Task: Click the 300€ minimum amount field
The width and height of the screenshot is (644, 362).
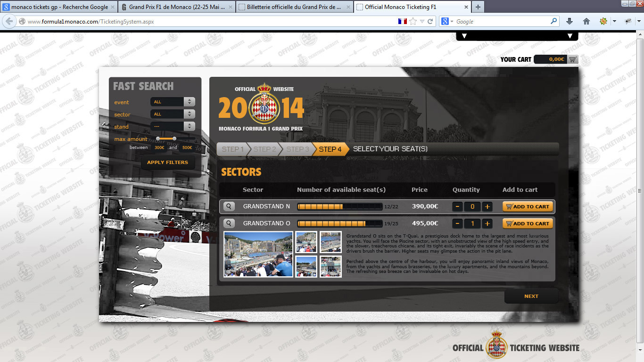Action: click(160, 148)
